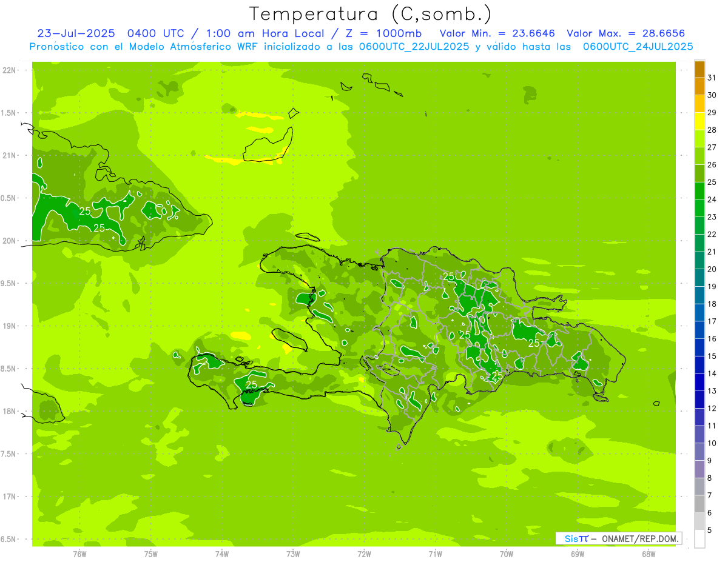The image size is (728, 562).
Task: Click the 'Temperatura (C,somb.)' map title
Action: [371, 15]
